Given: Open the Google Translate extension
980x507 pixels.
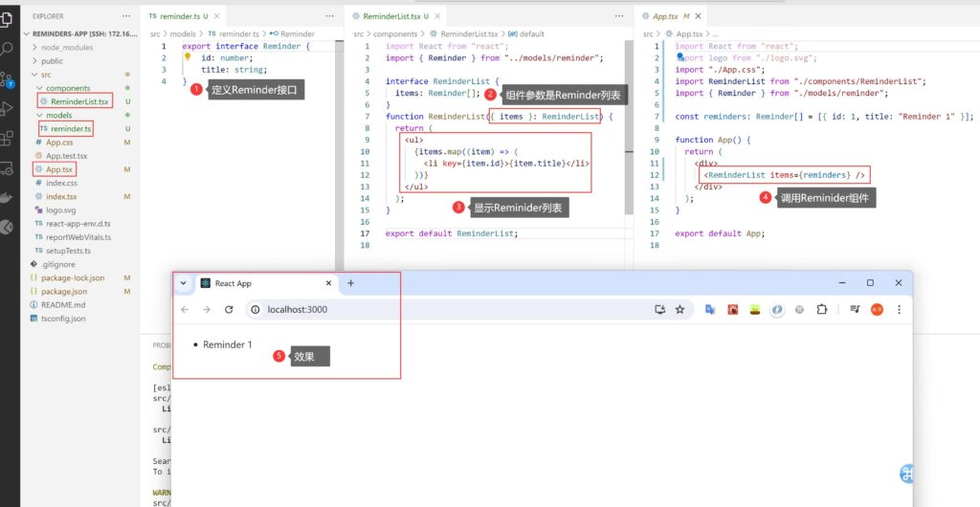Looking at the screenshot, I should tap(710, 310).
